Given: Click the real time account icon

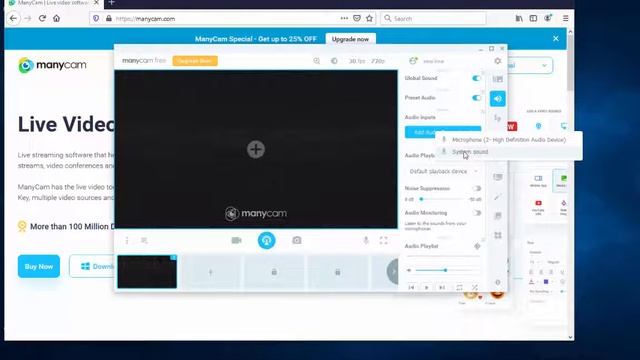Looking at the screenshot, I should click(x=413, y=61).
